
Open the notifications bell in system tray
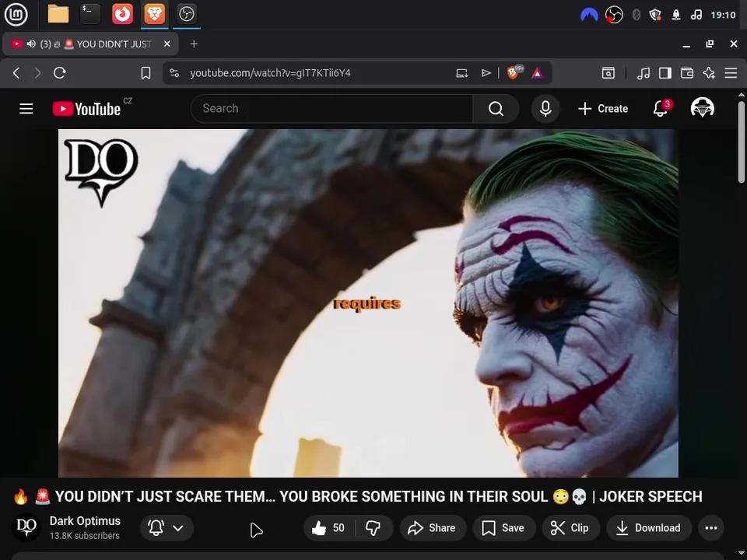[676, 15]
